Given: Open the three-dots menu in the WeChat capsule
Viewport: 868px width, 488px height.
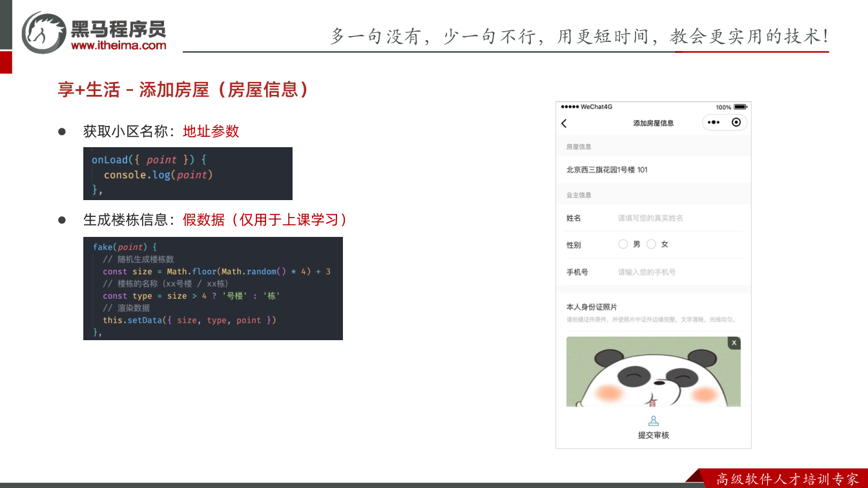Looking at the screenshot, I should [714, 123].
